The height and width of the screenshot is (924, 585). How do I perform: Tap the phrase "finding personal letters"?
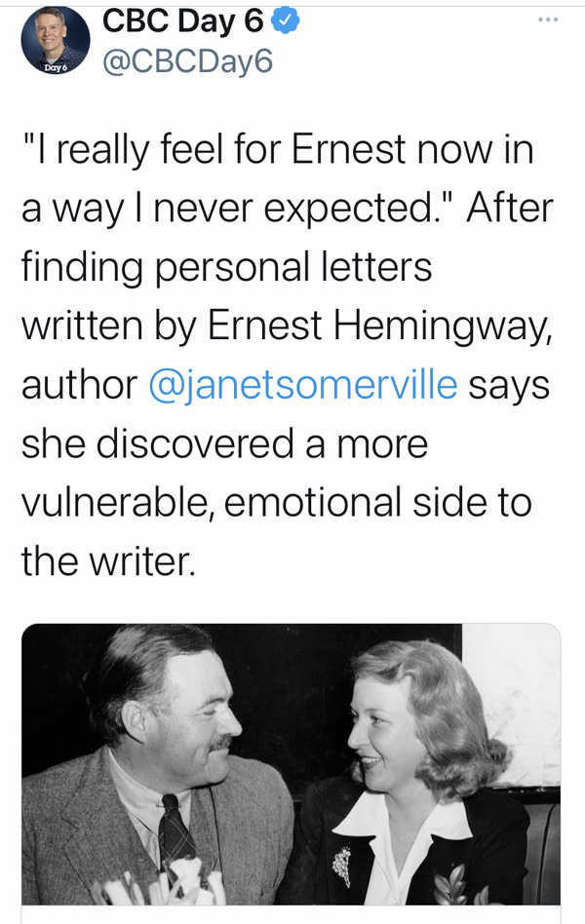pyautogui.click(x=226, y=265)
